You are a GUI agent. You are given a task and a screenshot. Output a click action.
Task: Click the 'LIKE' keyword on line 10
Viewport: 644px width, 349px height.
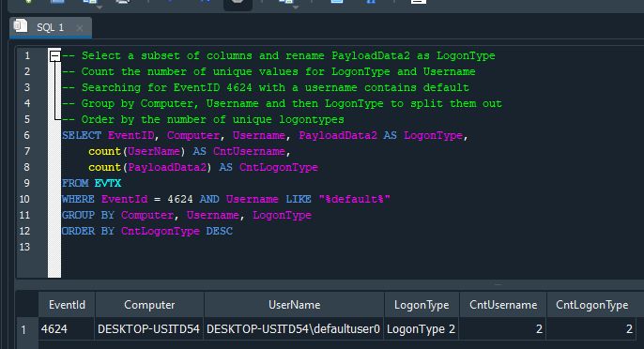299,199
